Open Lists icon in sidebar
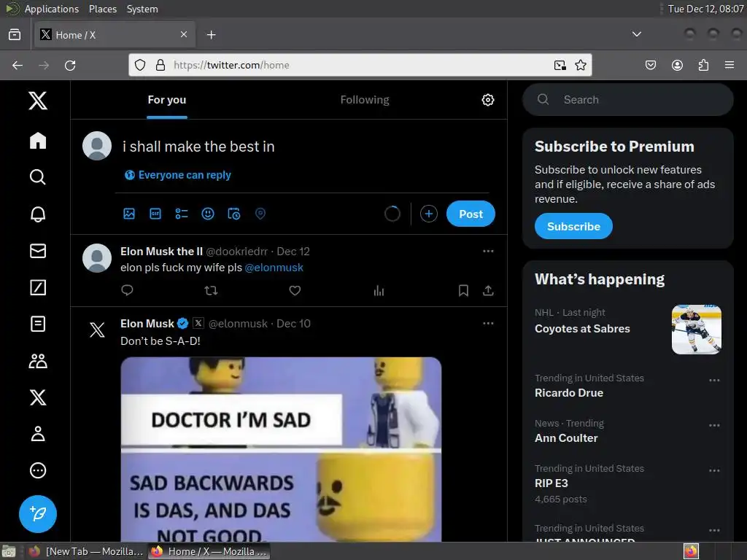 pyautogui.click(x=38, y=324)
